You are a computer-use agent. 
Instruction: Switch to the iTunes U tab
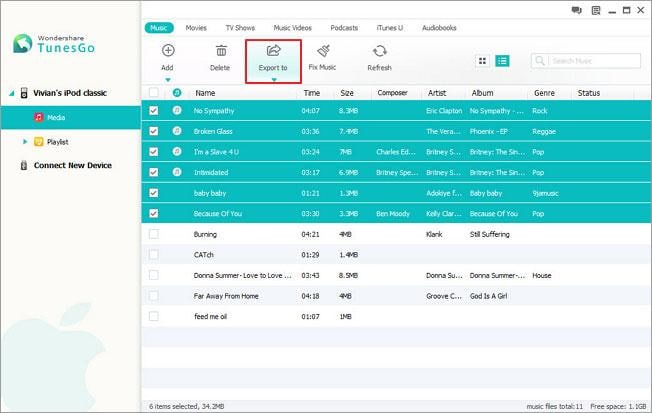click(x=390, y=28)
